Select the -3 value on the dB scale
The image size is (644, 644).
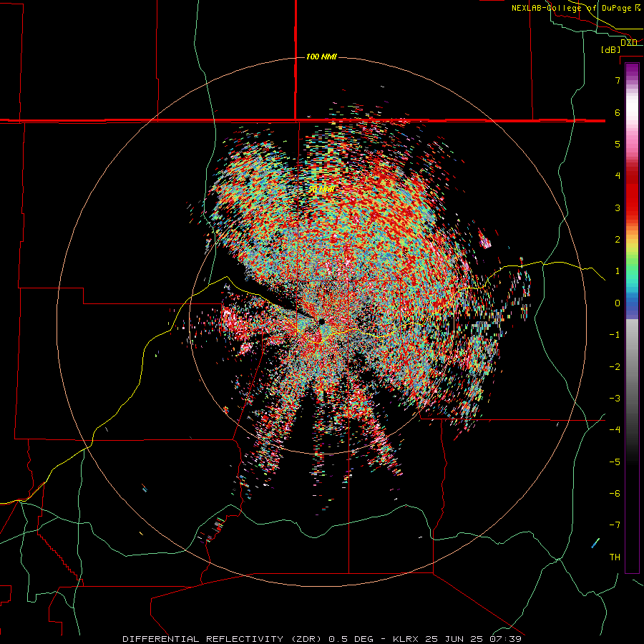click(615, 399)
